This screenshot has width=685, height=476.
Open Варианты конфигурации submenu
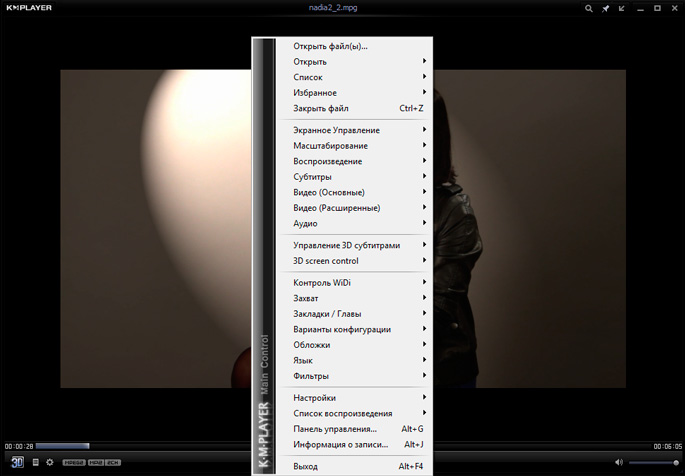tap(354, 329)
